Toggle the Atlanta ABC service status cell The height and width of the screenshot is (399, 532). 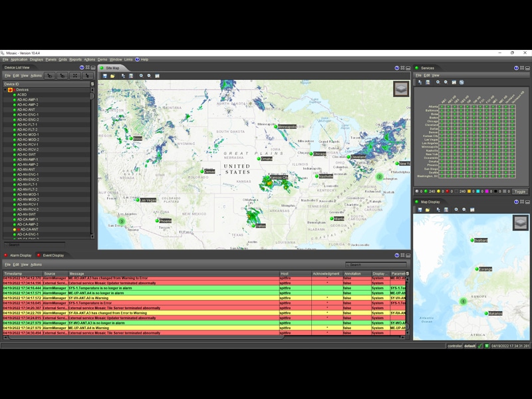(442, 107)
